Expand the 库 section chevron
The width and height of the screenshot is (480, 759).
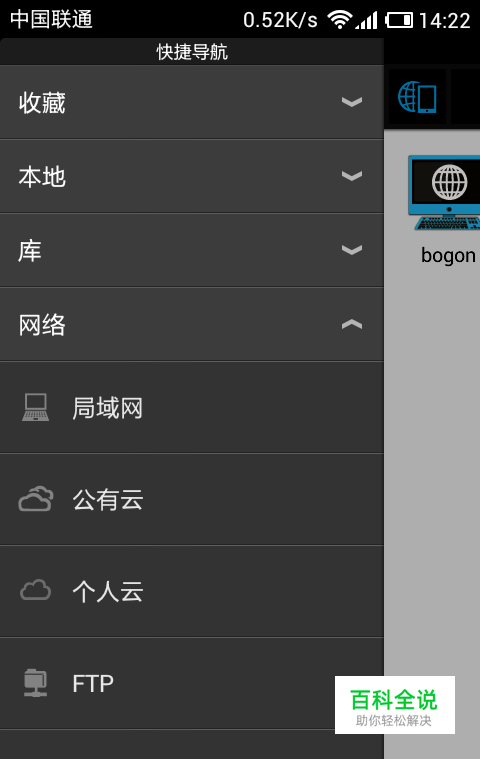point(352,250)
